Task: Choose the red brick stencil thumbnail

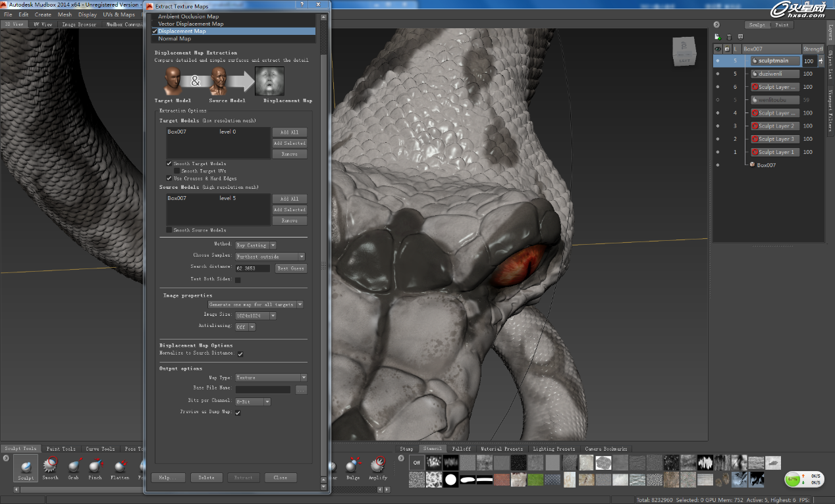Action: pyautogui.click(x=502, y=480)
